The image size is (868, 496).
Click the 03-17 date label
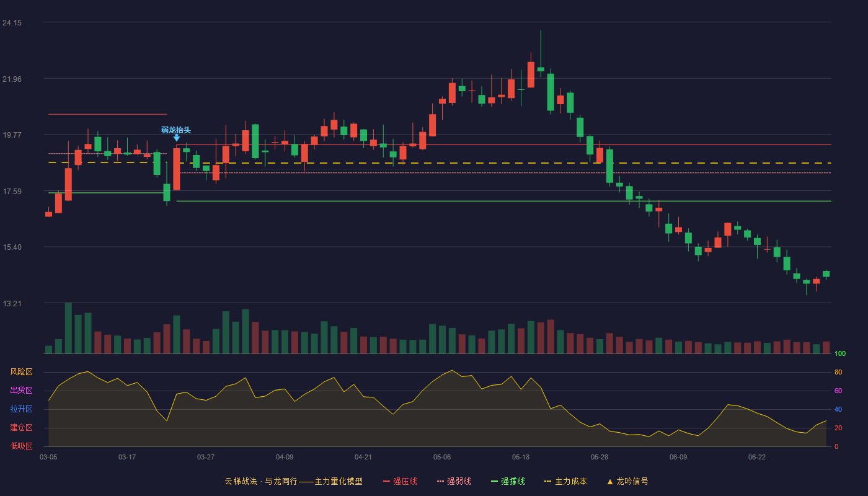click(127, 457)
